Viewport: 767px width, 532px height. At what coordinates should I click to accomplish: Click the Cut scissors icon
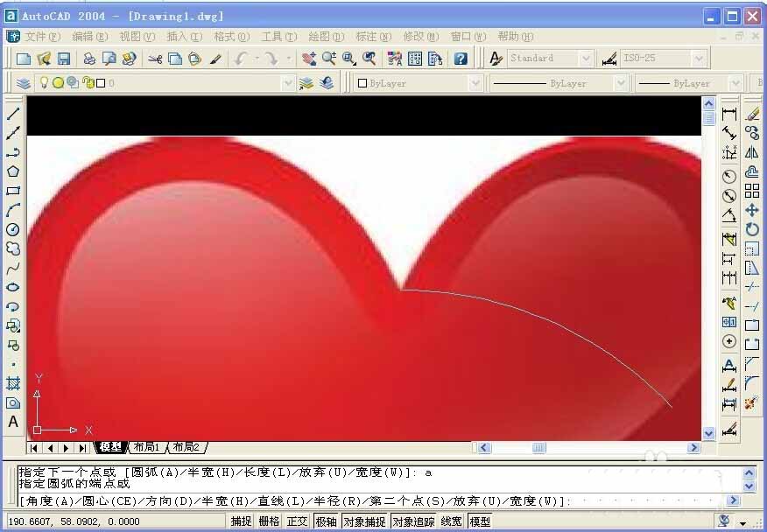point(155,59)
